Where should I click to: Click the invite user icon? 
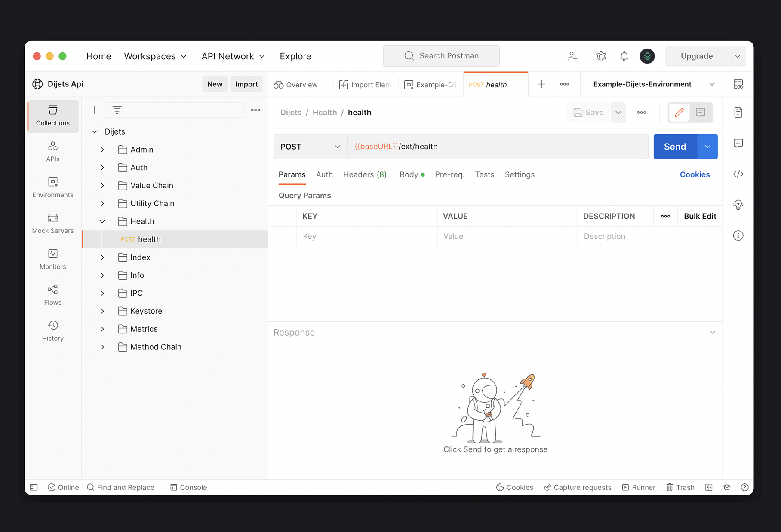point(572,56)
